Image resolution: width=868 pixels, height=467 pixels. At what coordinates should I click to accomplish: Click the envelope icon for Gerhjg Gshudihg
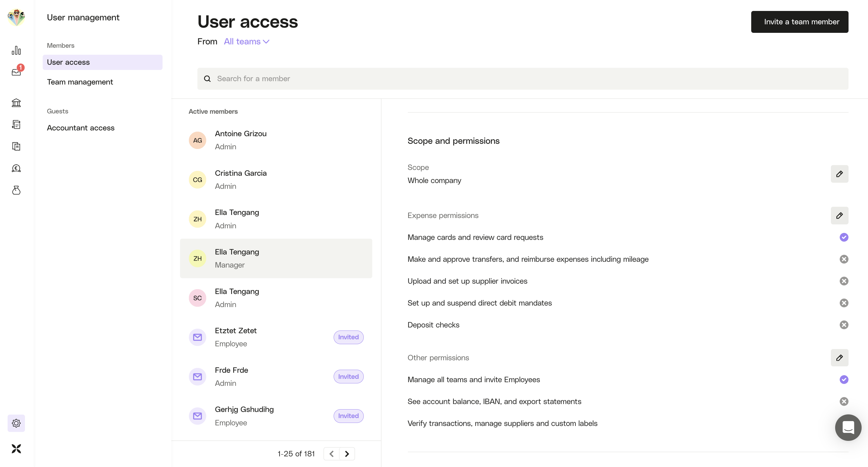pos(197,416)
